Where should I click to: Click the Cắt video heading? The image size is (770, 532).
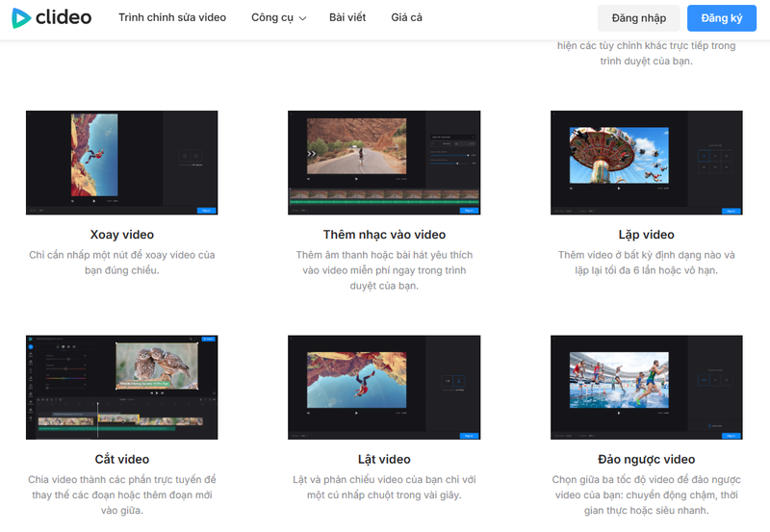pyautogui.click(x=122, y=459)
